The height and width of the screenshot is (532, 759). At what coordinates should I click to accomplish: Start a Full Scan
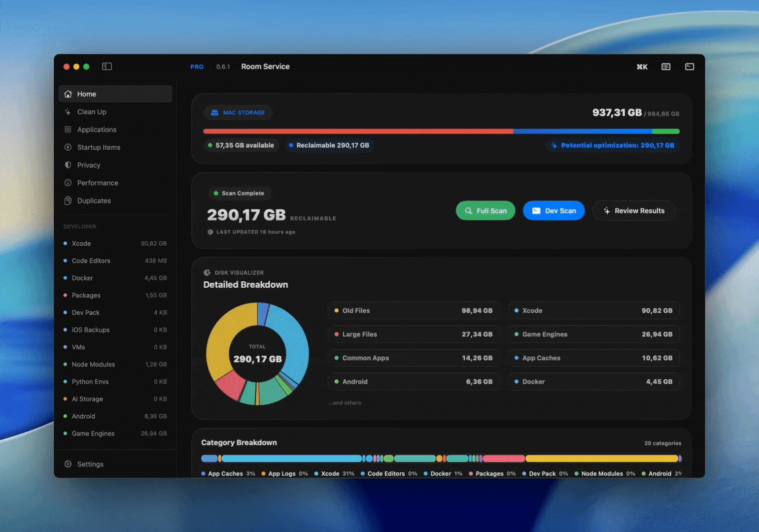(x=485, y=211)
